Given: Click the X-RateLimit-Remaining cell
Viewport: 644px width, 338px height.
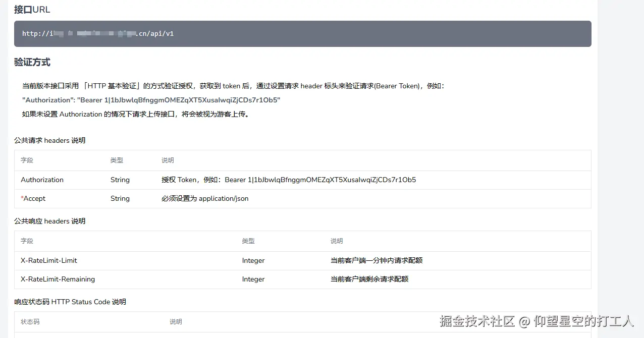Looking at the screenshot, I should coord(58,279).
